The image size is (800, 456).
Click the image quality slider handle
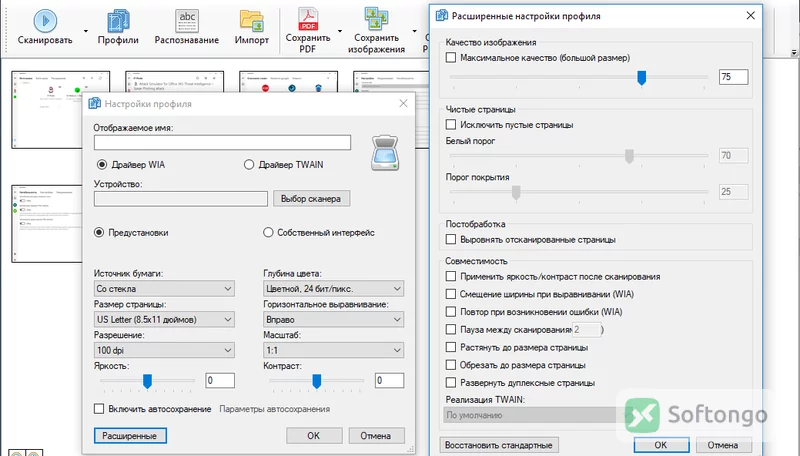point(642,78)
